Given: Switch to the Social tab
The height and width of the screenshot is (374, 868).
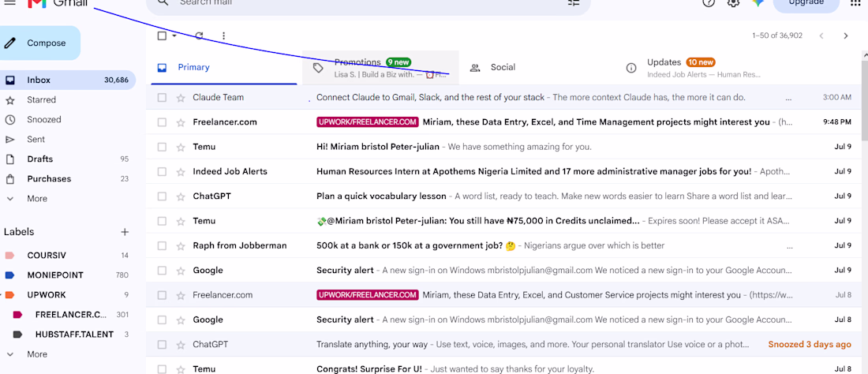Looking at the screenshot, I should tap(537, 68).
